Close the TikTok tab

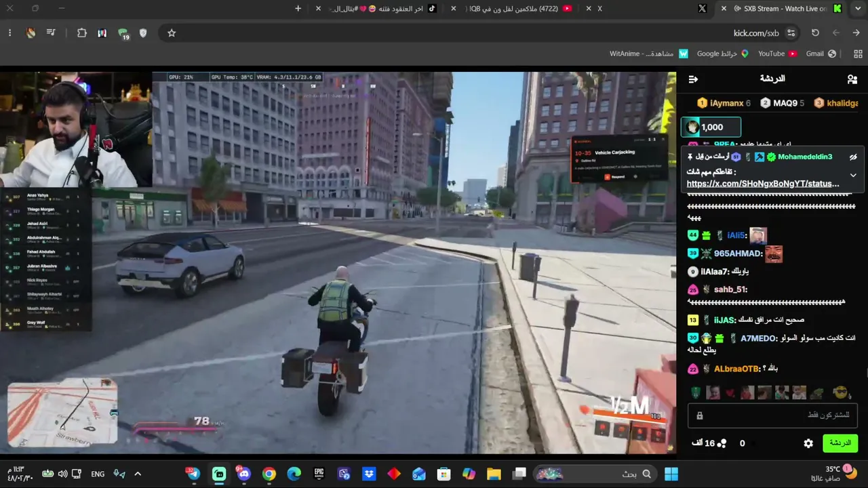click(318, 9)
